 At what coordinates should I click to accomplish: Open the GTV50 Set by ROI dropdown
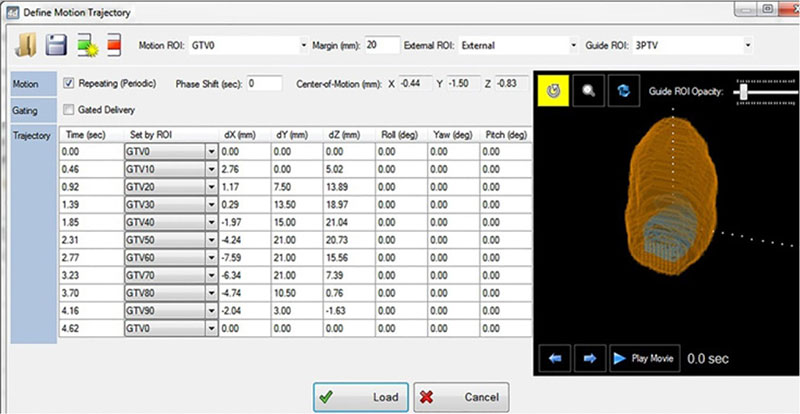pyautogui.click(x=211, y=239)
